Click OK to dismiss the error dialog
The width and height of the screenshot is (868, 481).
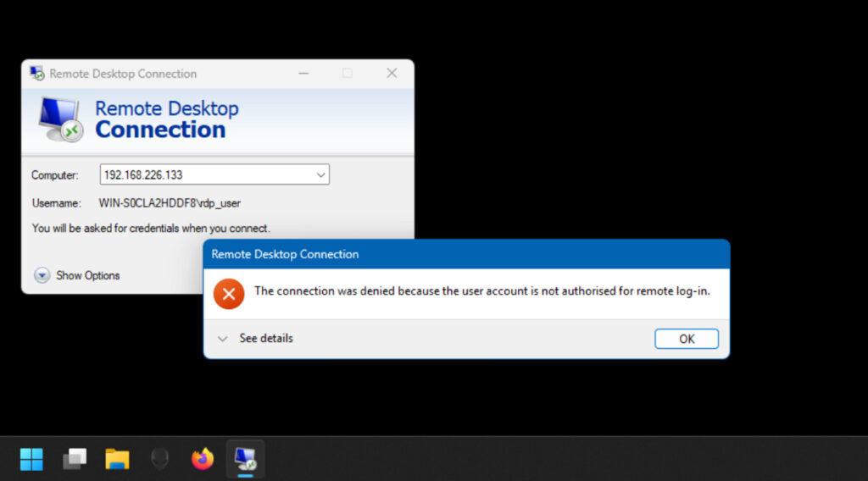click(686, 339)
